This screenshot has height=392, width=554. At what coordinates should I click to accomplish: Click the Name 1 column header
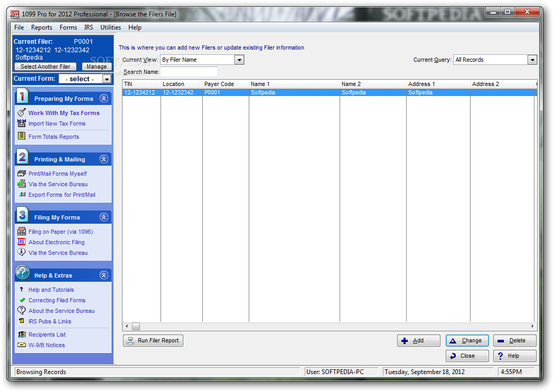click(294, 84)
